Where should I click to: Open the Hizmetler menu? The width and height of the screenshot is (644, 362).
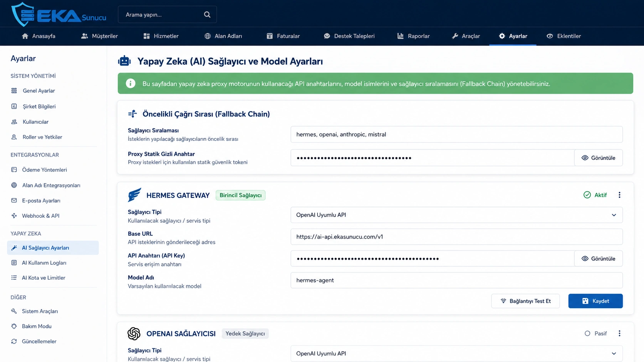(x=161, y=36)
